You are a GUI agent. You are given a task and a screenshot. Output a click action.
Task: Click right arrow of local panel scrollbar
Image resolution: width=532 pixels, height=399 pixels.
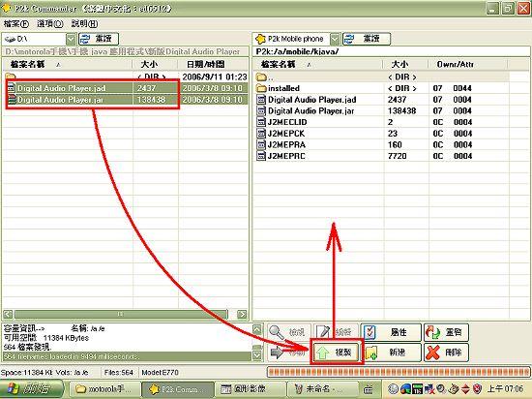pos(242,314)
